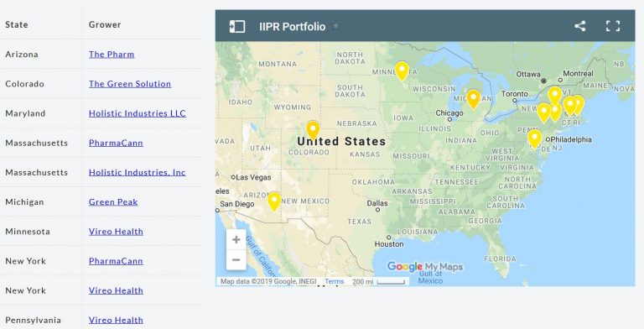Select the yellow pin in Colorado
This screenshot has width=644, height=329.
[313, 130]
